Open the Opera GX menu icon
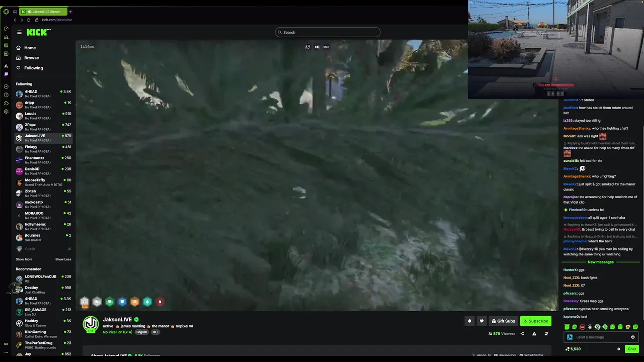Screen dimensions: 644x362 click(6, 12)
